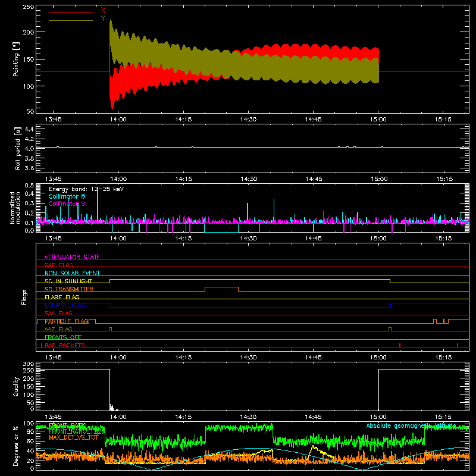Select 'Energy band: 12-25 keV' annotation

(86, 189)
